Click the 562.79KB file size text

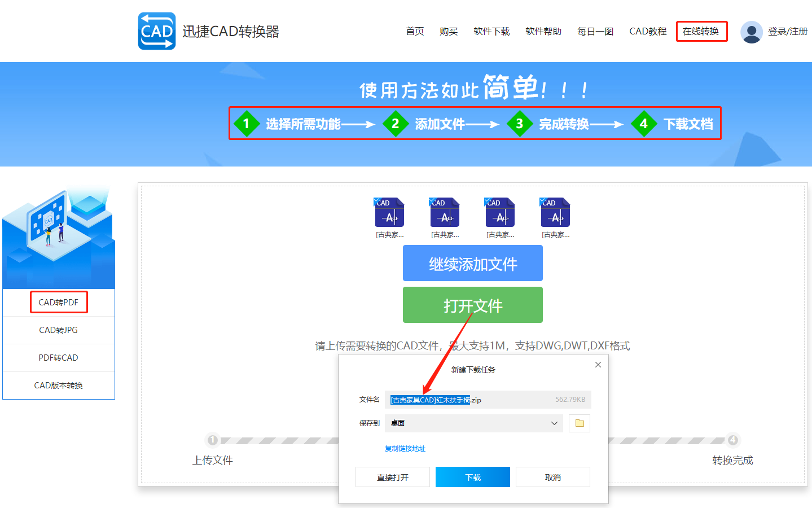(x=570, y=400)
